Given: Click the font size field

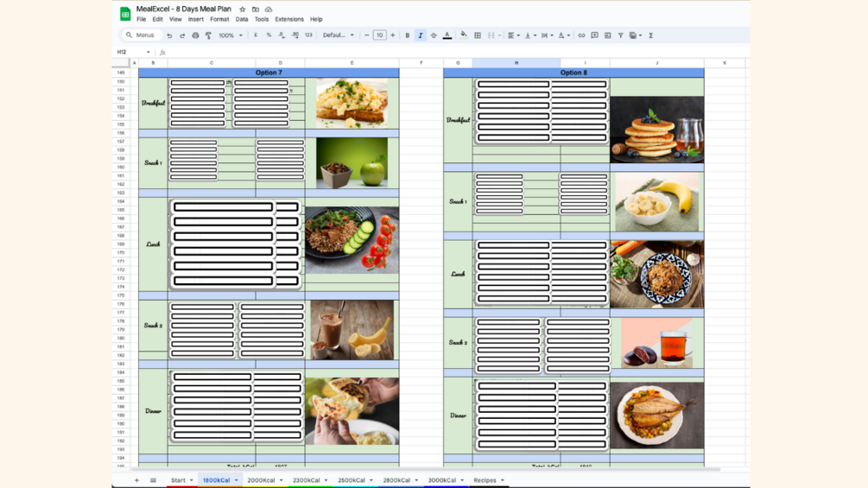Looking at the screenshot, I should coord(380,35).
